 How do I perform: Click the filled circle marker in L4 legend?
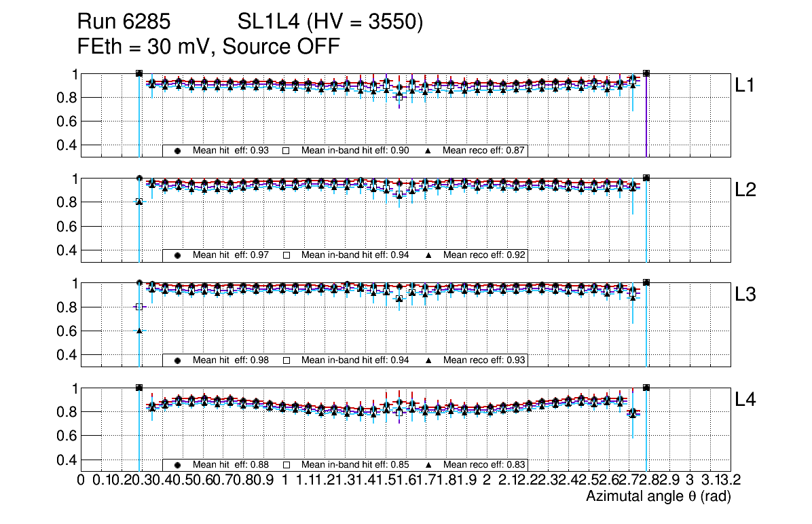tap(177, 465)
